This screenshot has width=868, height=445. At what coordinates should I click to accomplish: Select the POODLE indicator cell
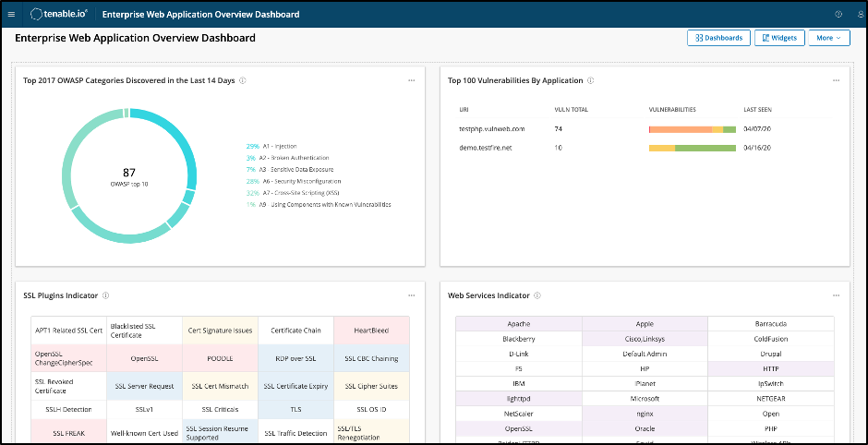point(221,358)
